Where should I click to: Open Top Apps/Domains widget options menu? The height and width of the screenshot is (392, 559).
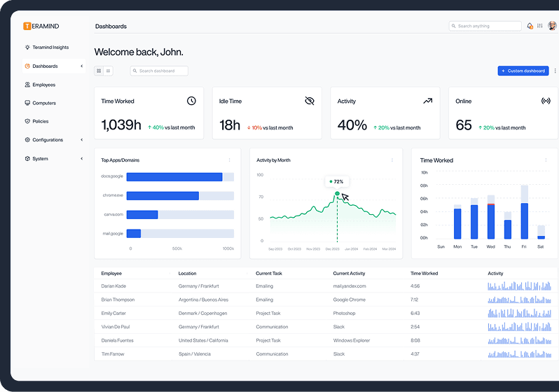pos(230,160)
